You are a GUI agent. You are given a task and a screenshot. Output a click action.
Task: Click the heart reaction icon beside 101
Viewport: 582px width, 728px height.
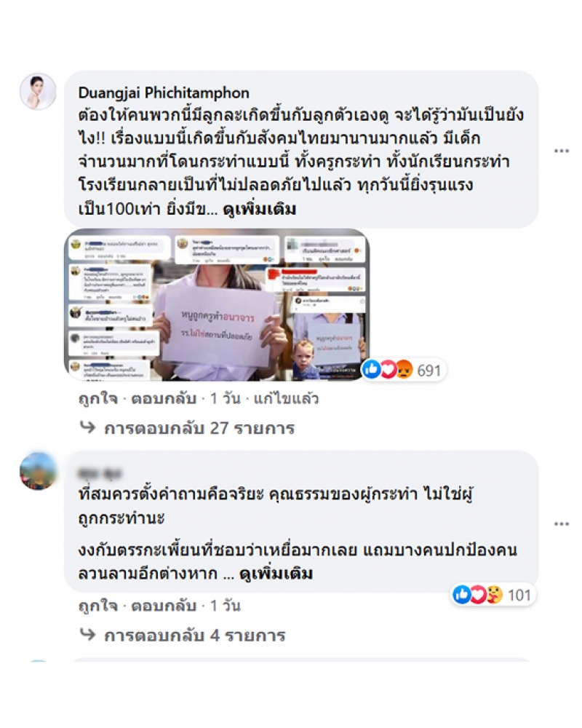[x=478, y=594]
